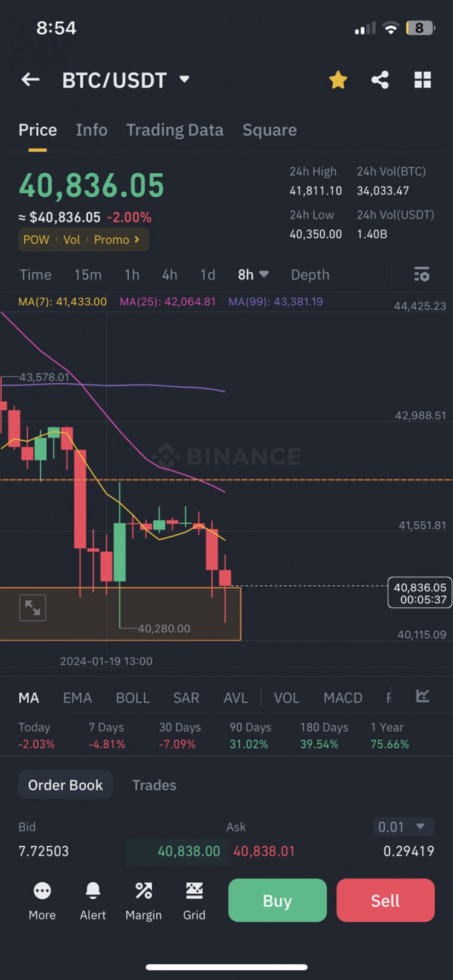Open Margin trading icon
Viewport: 453px width, 980px height.
[143, 900]
